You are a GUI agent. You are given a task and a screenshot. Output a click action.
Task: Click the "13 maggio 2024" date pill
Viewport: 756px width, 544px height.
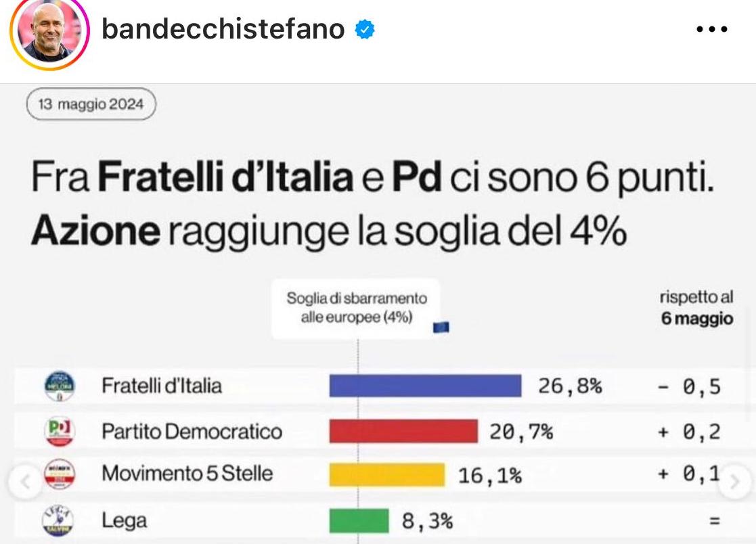pos(91,105)
